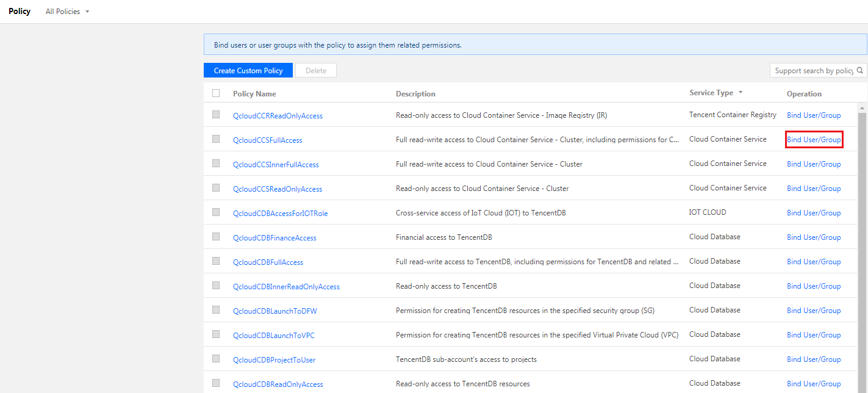Check the QcloudCCSFullAccess row checkbox

[x=216, y=139]
